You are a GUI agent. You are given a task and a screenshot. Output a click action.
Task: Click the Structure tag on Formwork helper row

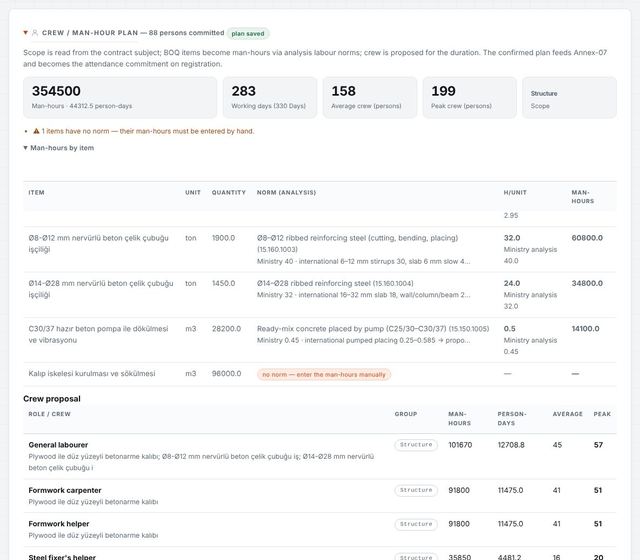click(x=416, y=524)
